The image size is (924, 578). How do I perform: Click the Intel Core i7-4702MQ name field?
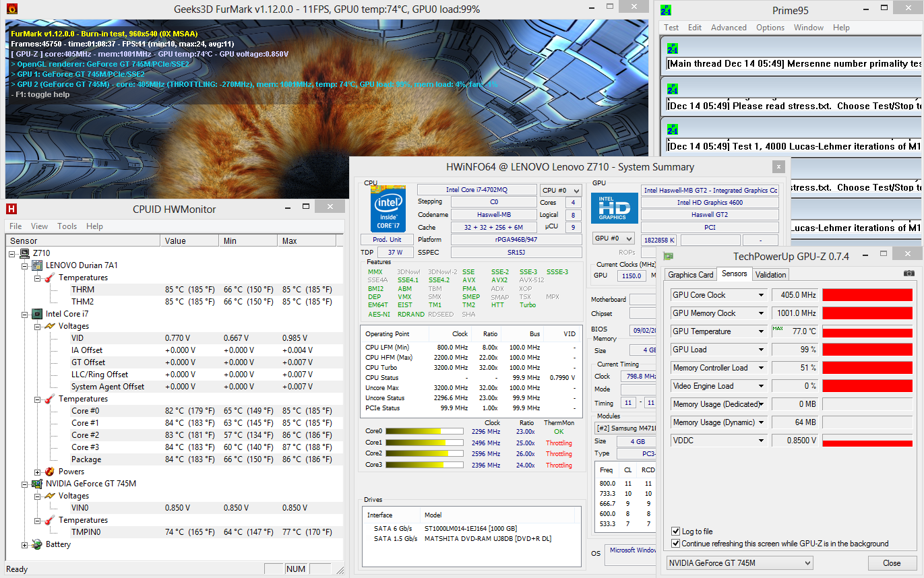(477, 190)
